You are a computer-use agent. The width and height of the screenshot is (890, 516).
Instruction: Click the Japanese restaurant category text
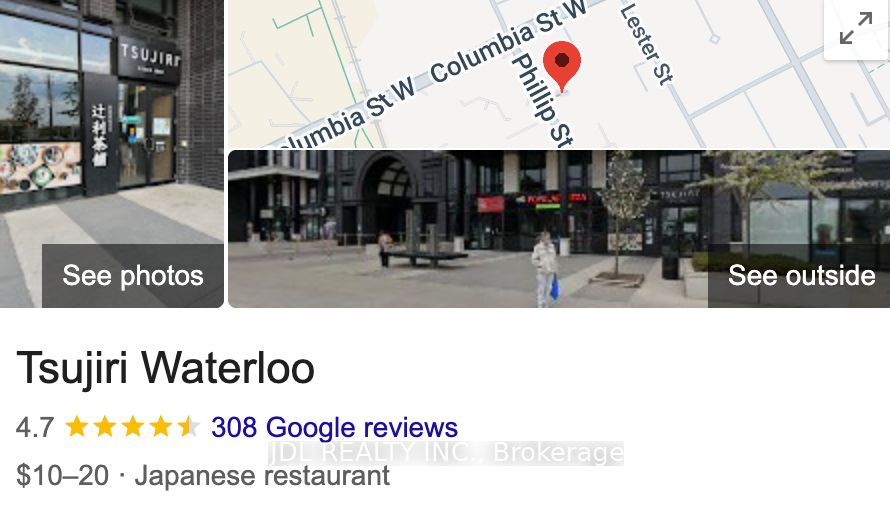click(262, 476)
